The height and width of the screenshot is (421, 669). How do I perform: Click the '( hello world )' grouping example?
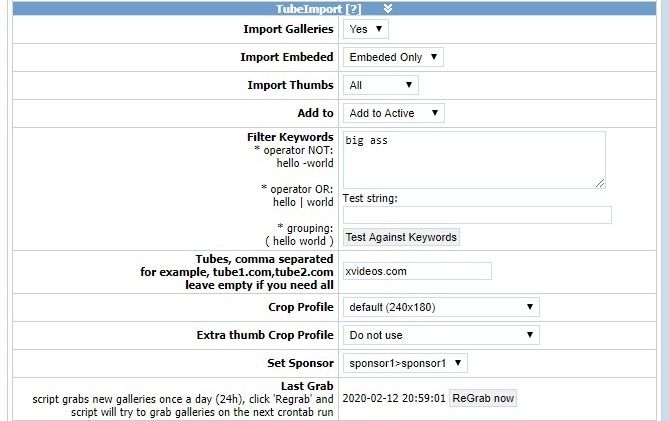tap(299, 241)
